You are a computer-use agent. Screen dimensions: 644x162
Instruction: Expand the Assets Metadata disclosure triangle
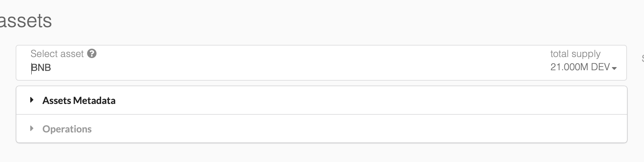[x=32, y=100]
